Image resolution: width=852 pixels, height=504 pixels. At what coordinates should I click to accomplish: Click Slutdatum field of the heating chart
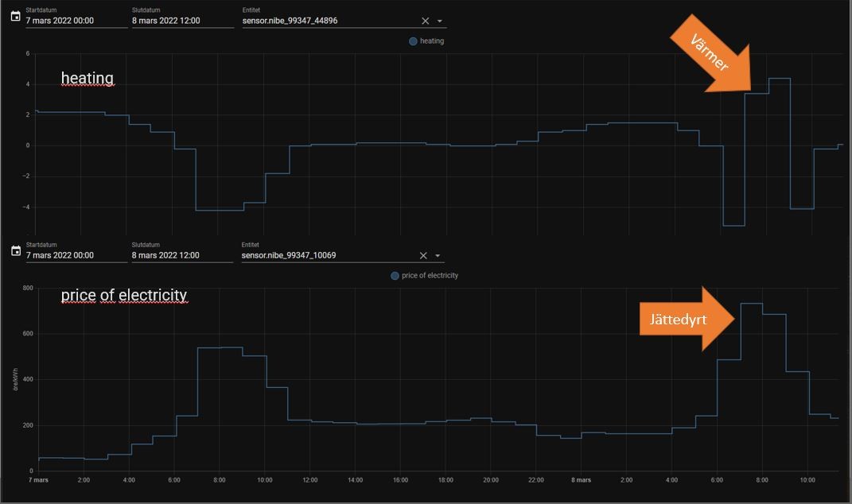point(182,21)
